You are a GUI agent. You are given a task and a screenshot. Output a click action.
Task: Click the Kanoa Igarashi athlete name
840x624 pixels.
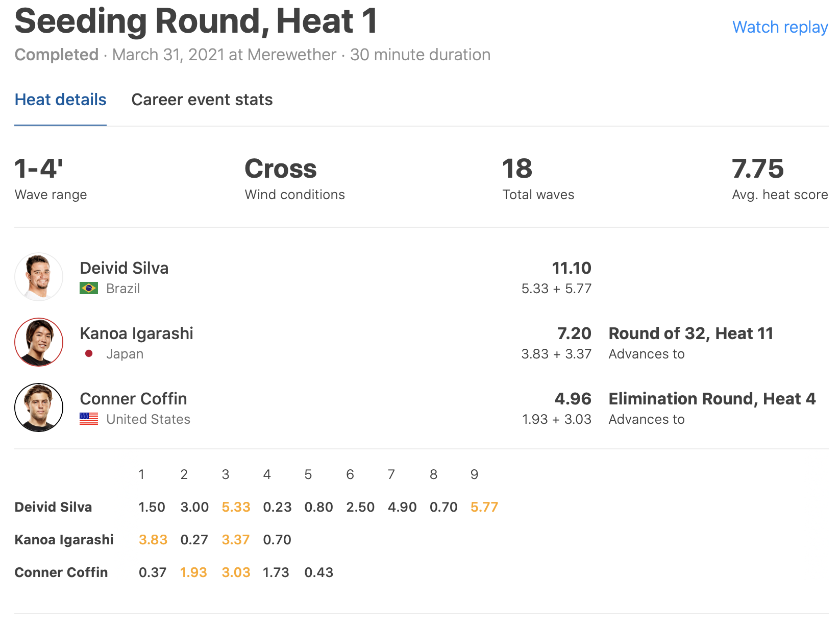pos(136,333)
